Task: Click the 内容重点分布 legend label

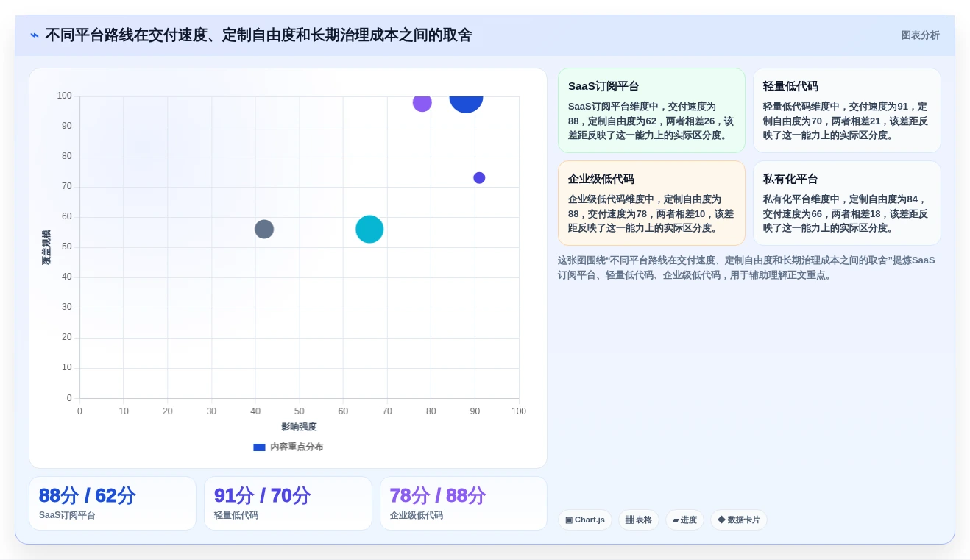Action: 297,447
